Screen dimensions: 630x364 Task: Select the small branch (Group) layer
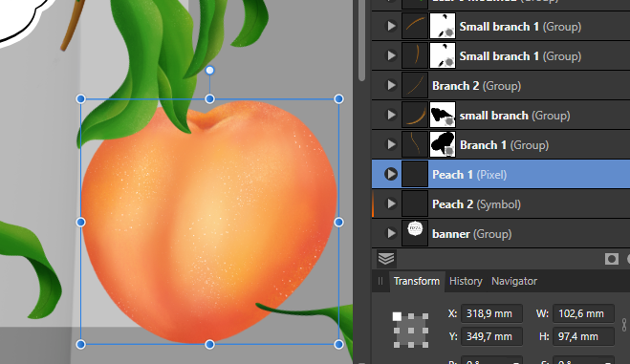point(501,116)
